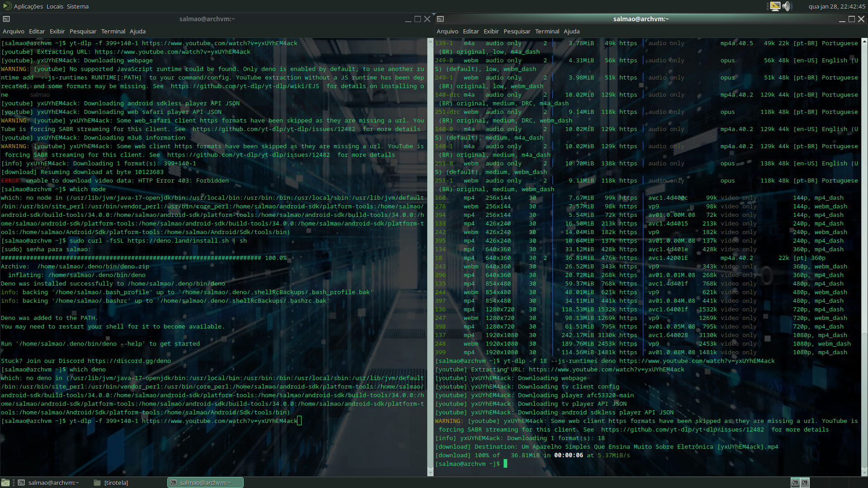868x488 pixels.
Task: Maximize the left terminal window
Action: click(x=418, y=19)
